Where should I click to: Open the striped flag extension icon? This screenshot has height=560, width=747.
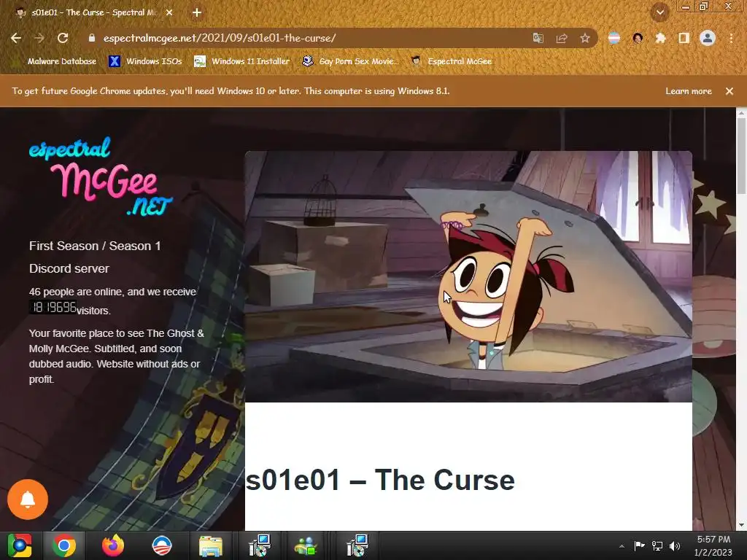[614, 38]
